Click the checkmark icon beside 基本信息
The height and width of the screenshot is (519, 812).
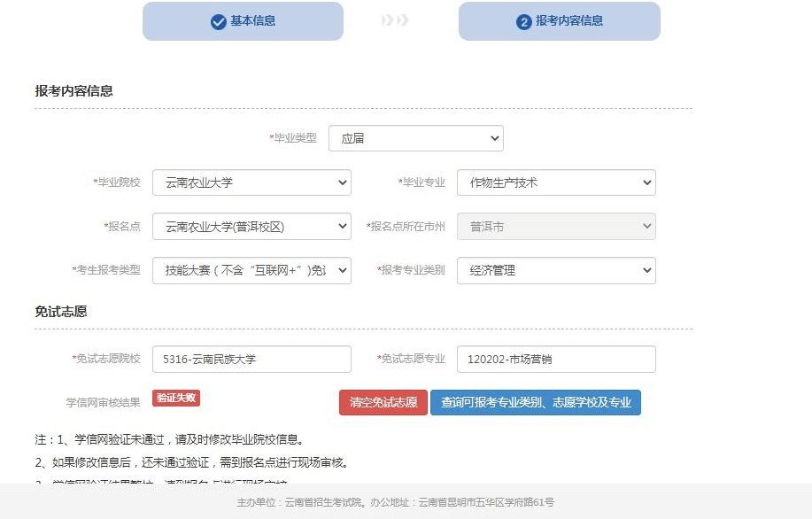click(x=218, y=22)
